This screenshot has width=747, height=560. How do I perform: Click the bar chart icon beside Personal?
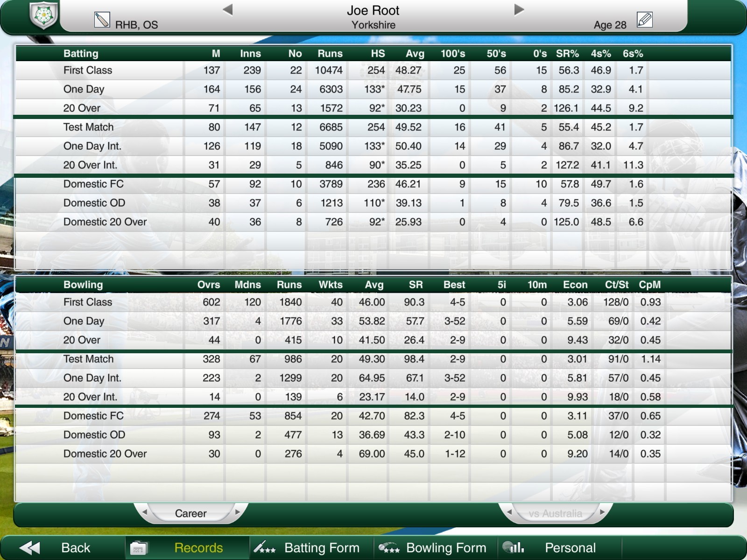[513, 546]
